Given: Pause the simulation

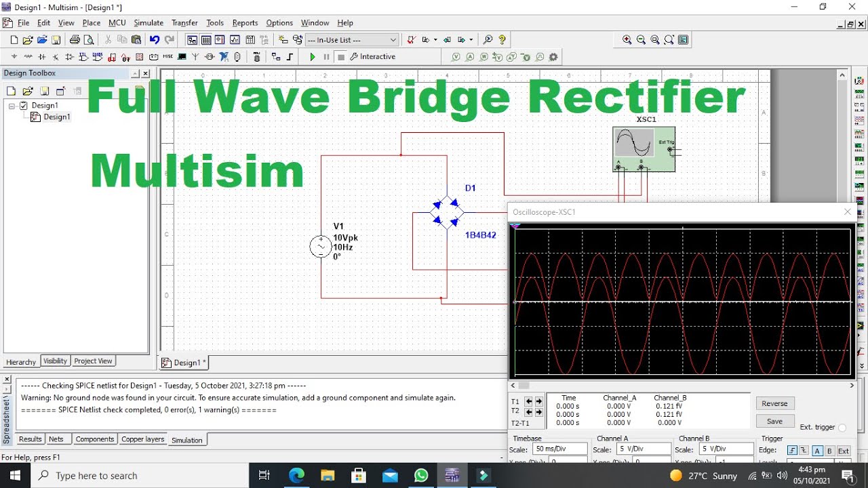Looking at the screenshot, I should click(327, 57).
